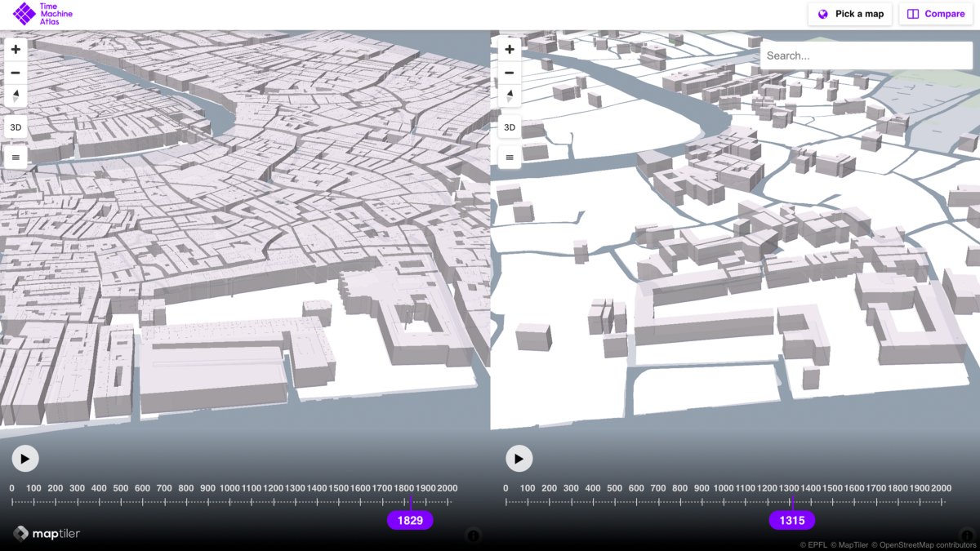The image size is (980, 551).
Task: Play the left map's time animation
Action: (x=24, y=458)
